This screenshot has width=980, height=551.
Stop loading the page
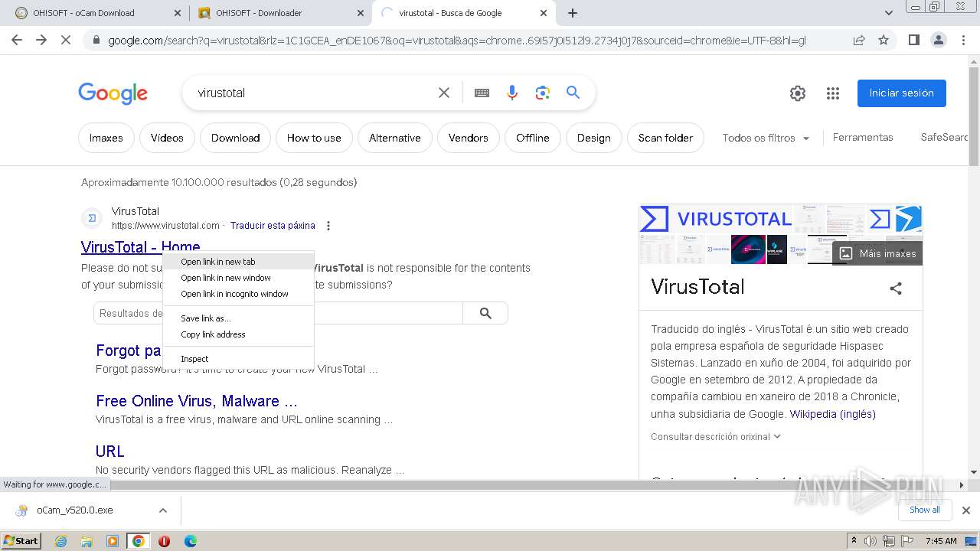66,40
